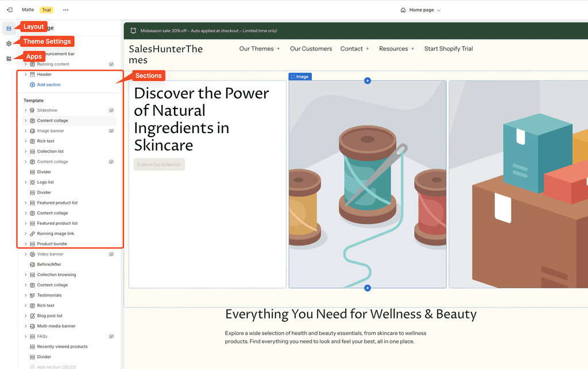
Task: Expand the Header section chevron
Action: pyautogui.click(x=25, y=75)
